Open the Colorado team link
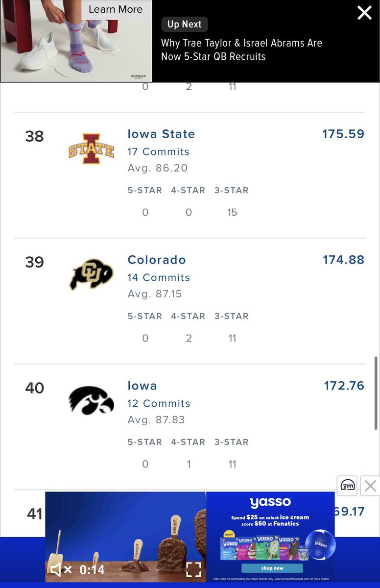 [x=157, y=260]
